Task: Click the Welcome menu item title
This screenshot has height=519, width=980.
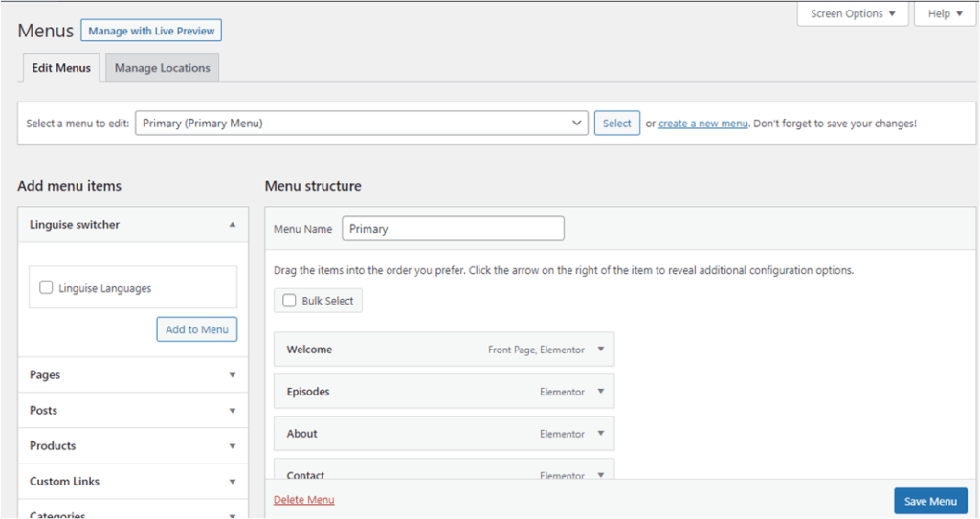Action: (309, 350)
